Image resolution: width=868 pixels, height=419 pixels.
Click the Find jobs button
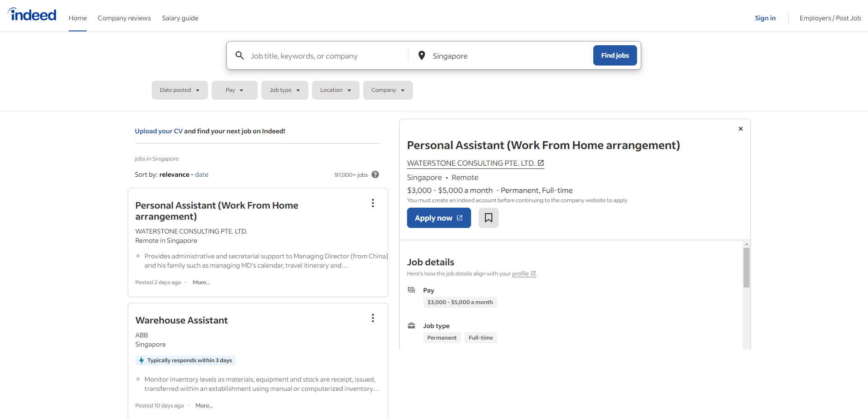(615, 55)
